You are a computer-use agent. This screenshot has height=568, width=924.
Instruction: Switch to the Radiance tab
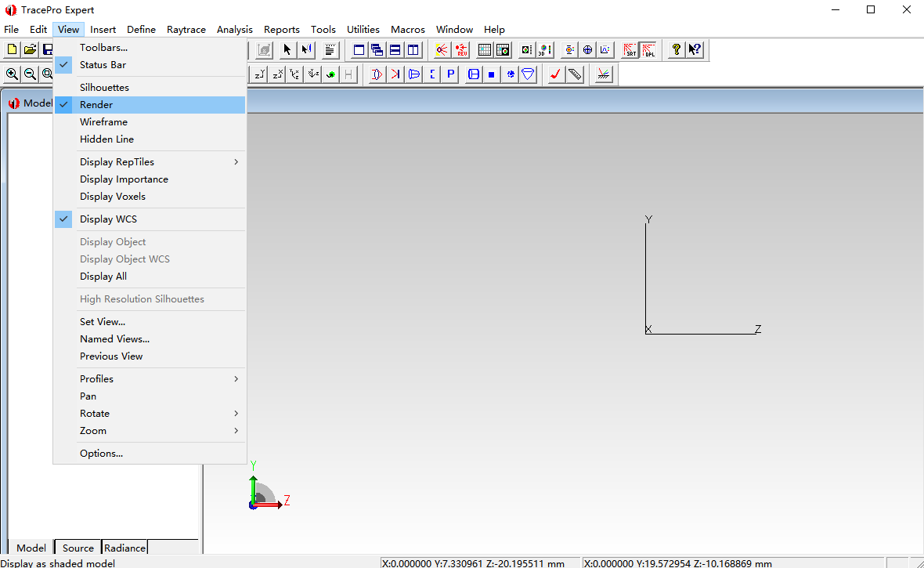point(125,548)
